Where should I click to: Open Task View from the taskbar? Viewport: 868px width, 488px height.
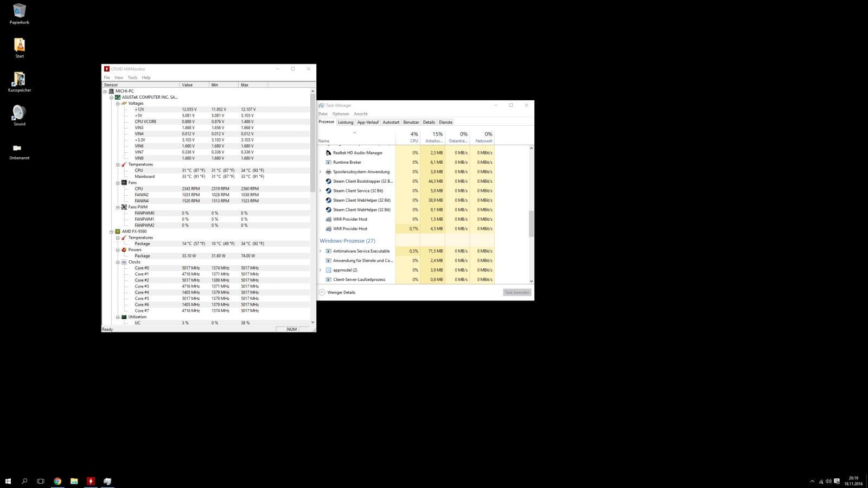click(41, 481)
